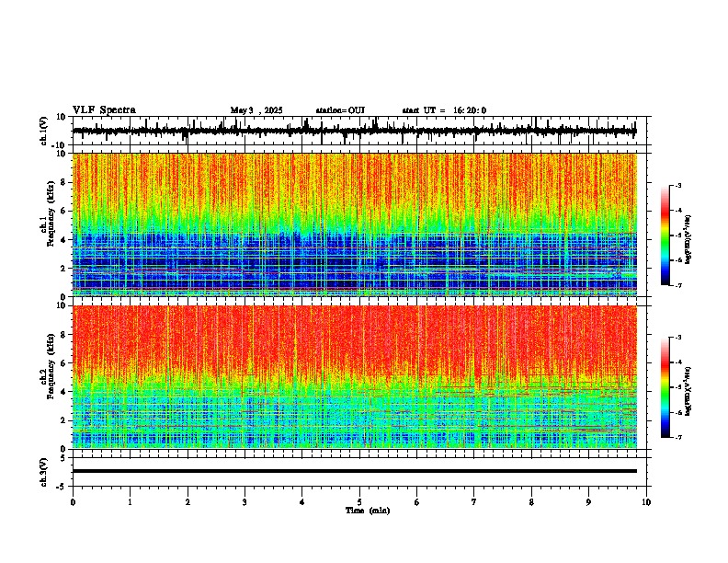
Task: Click time axis tick label "0"
Action: click(x=73, y=502)
